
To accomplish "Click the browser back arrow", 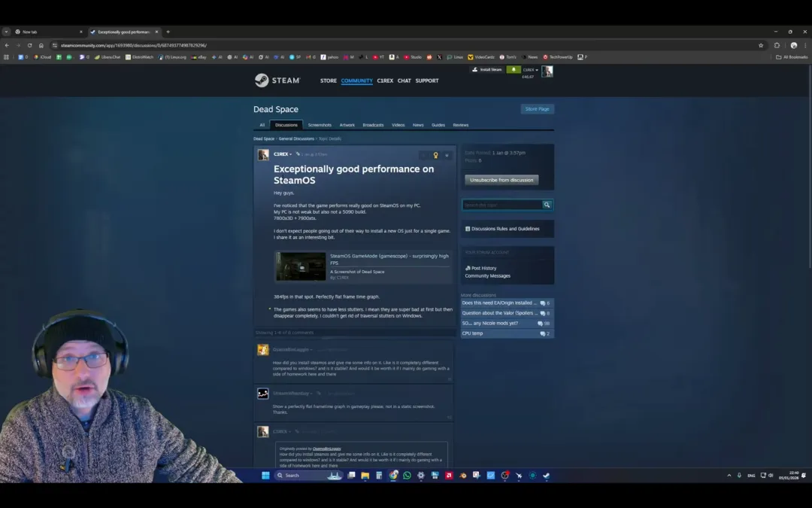I will [x=7, y=45].
